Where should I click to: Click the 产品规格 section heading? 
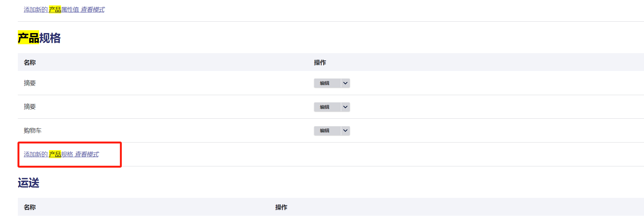[x=39, y=38]
